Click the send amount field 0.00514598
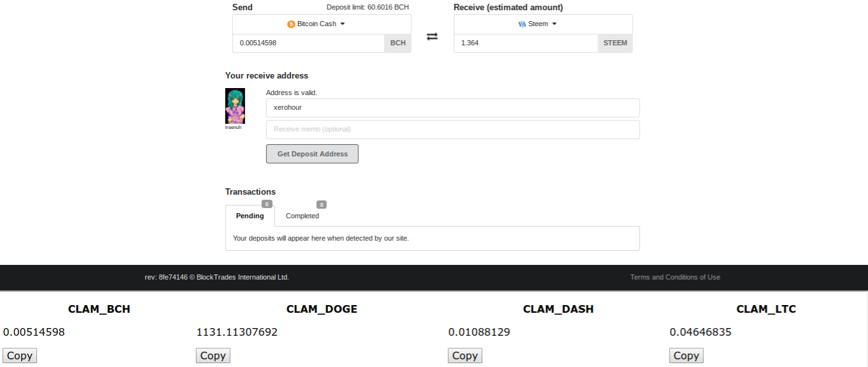The image size is (868, 367). pyautogui.click(x=308, y=43)
